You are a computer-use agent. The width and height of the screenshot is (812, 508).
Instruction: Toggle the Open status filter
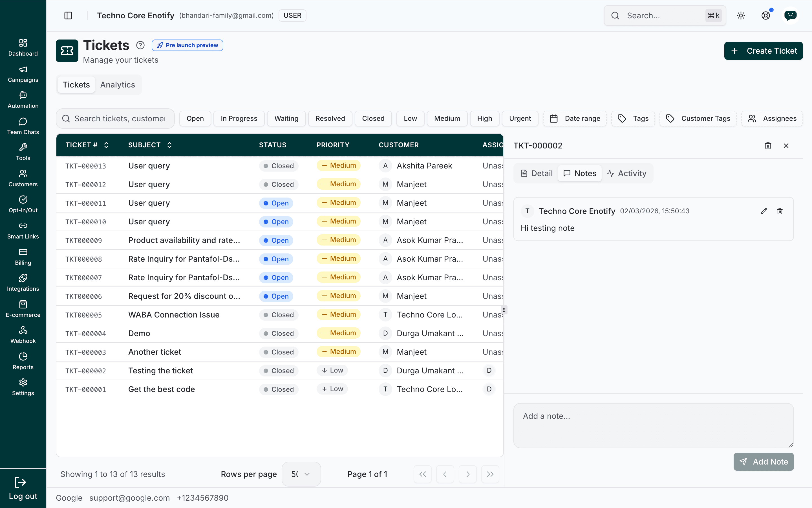pyautogui.click(x=195, y=119)
